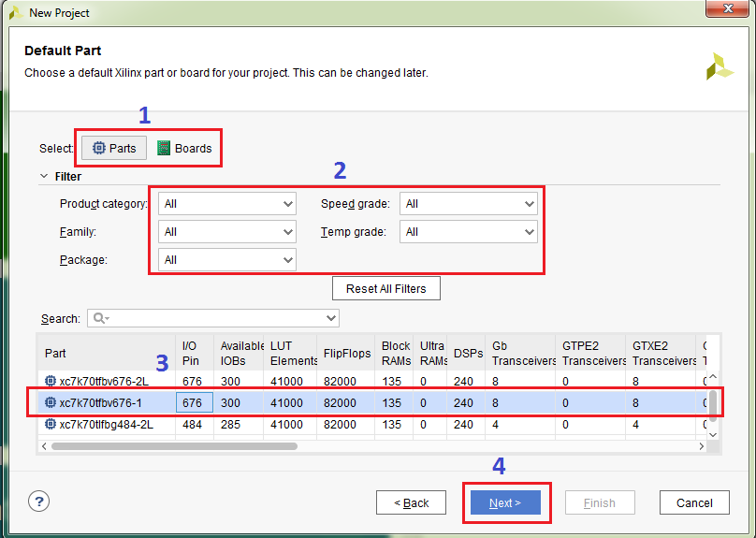
Task: Click the horizontal scrollbar thumb
Action: pyautogui.click(x=175, y=446)
